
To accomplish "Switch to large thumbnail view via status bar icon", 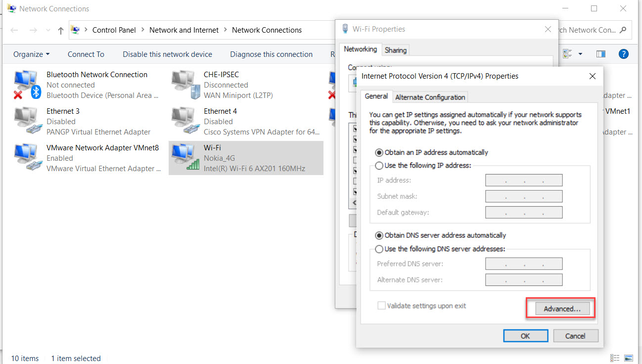I will coord(628,358).
